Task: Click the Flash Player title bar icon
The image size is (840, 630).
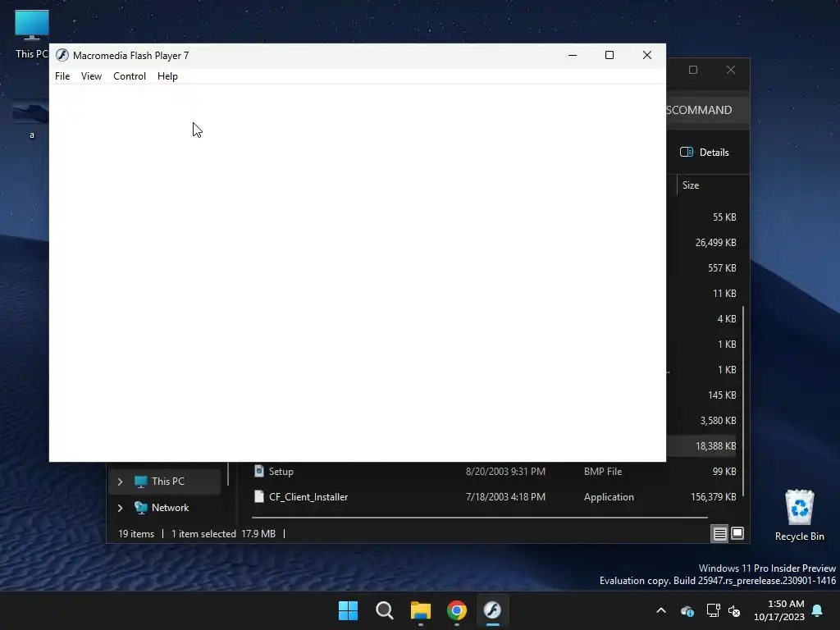Action: coord(62,55)
